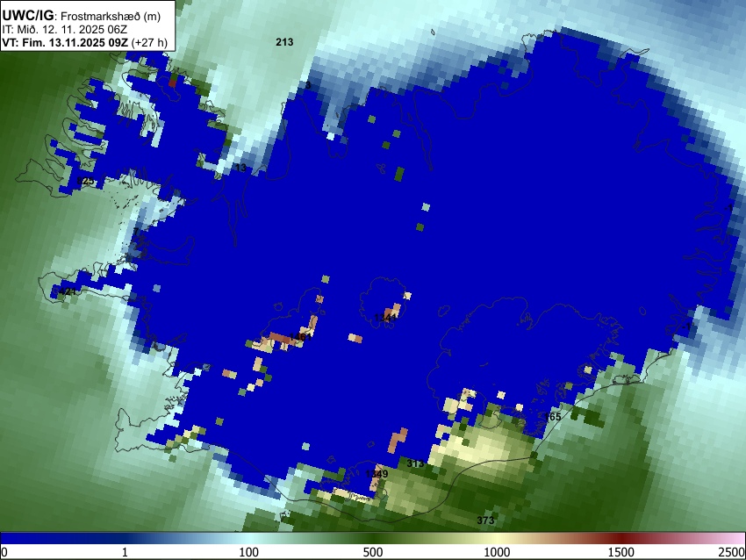This screenshot has height=560, width=746.
Task: Click the '500' label on the color scale
Action: 372,552
